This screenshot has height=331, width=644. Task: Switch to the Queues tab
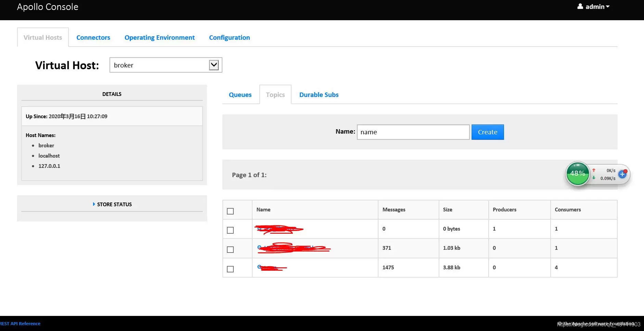coord(240,95)
